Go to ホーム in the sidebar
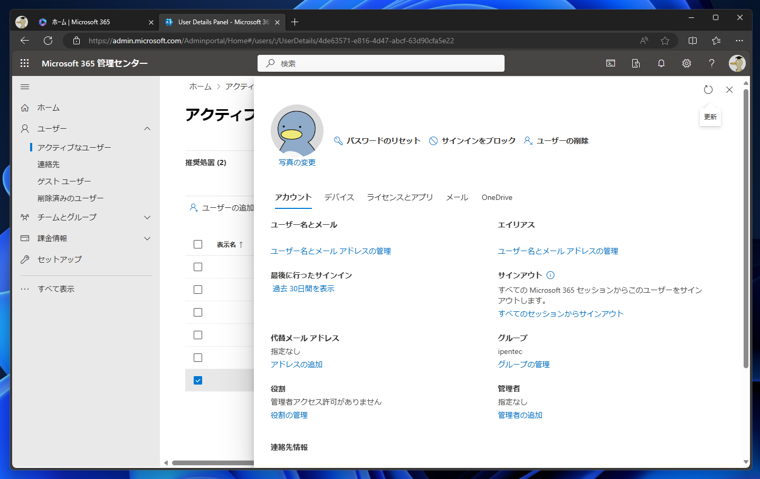Image resolution: width=760 pixels, height=479 pixels. pos(48,108)
